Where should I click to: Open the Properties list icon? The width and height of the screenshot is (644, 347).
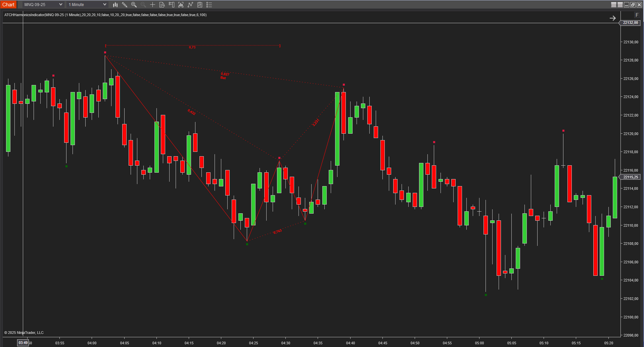point(209,5)
